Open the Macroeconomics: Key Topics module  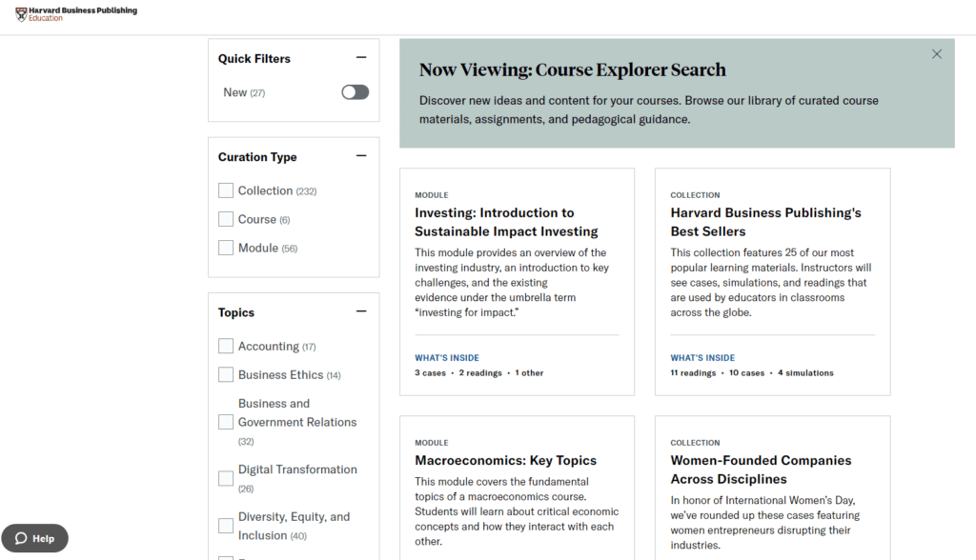point(504,460)
